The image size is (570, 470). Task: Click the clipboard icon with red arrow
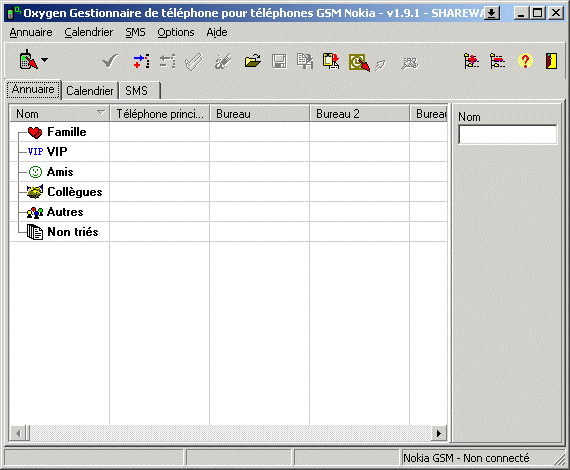click(x=331, y=61)
